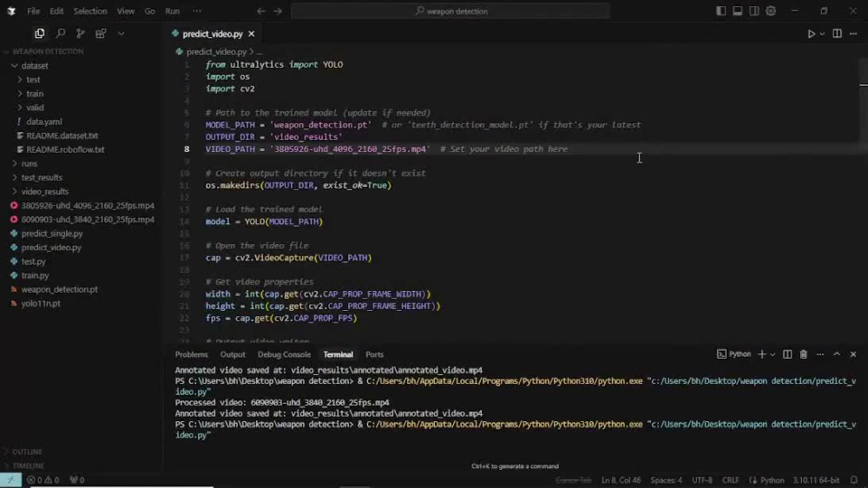This screenshot has height=488, width=868.
Task: Open run options dropdown beside play
Action: [x=822, y=34]
